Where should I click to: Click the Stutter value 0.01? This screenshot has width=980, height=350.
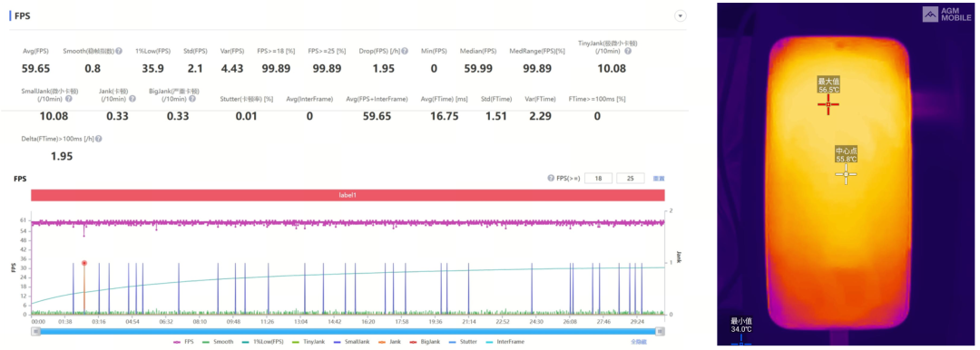coord(246,116)
